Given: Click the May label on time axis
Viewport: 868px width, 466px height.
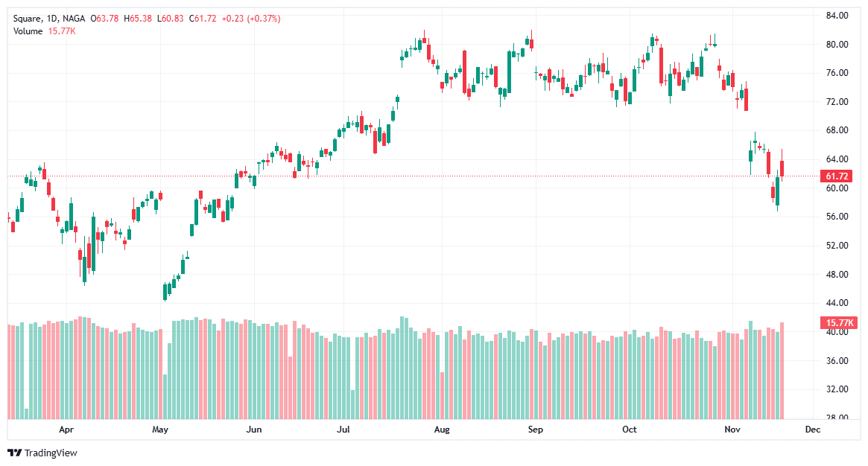Looking at the screenshot, I should pos(160,430).
